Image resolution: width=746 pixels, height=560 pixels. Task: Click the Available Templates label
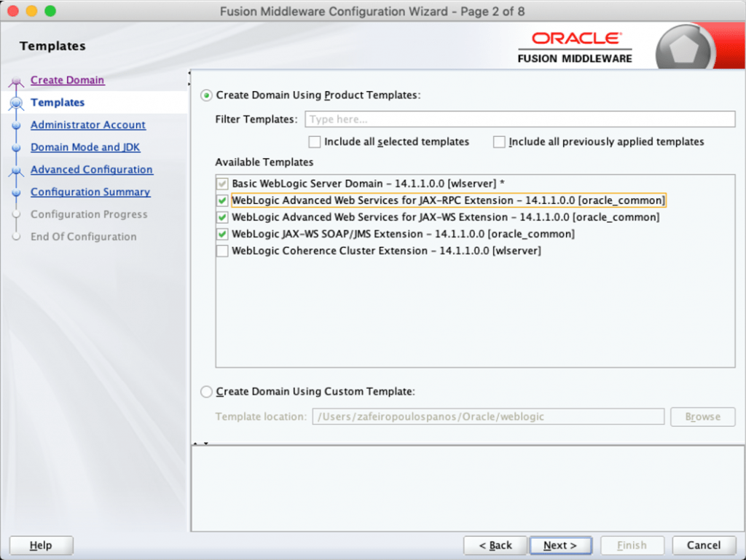pyautogui.click(x=264, y=162)
